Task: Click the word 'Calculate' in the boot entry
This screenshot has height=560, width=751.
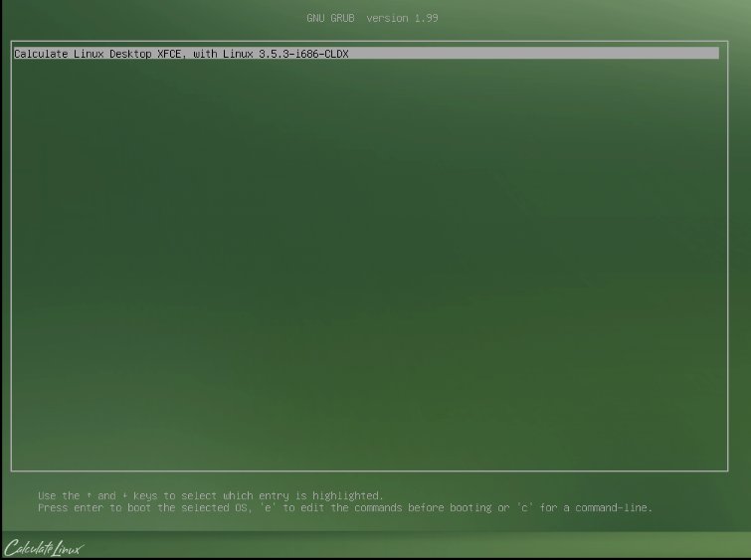Action: click(x=41, y=54)
